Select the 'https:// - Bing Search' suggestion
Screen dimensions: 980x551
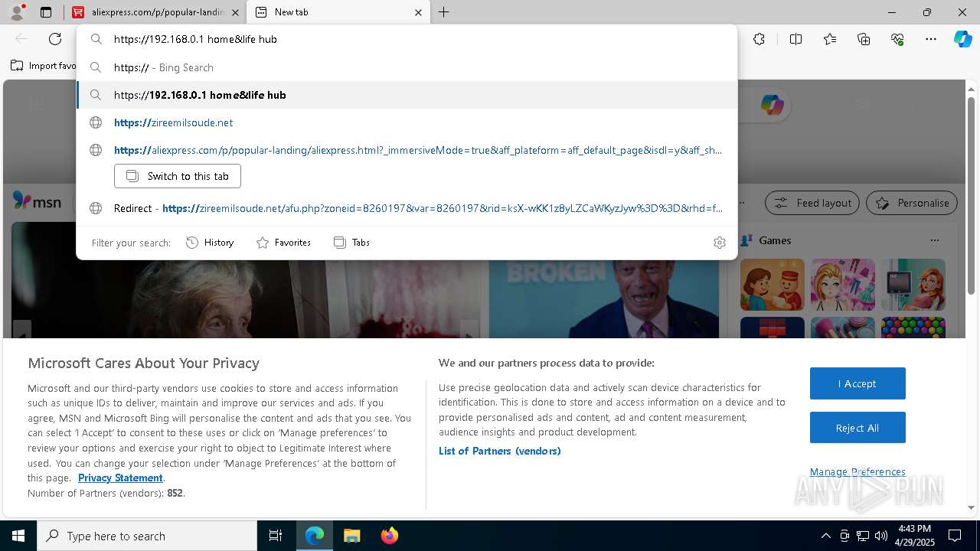click(x=407, y=67)
